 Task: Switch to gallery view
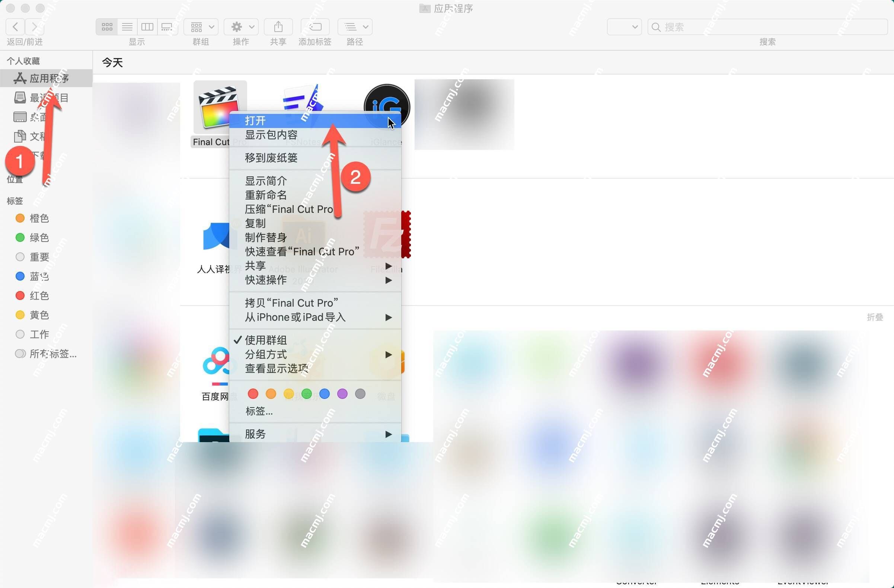pos(167,27)
